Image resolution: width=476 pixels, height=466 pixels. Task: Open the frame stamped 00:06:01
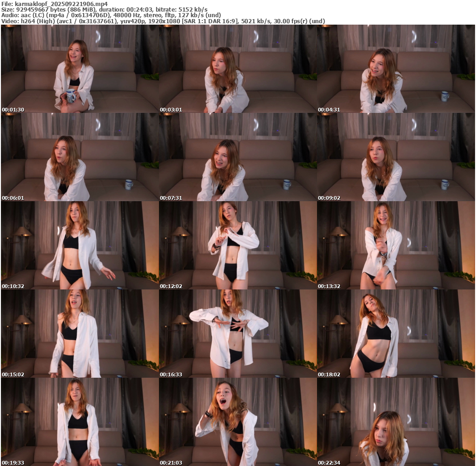(x=80, y=157)
